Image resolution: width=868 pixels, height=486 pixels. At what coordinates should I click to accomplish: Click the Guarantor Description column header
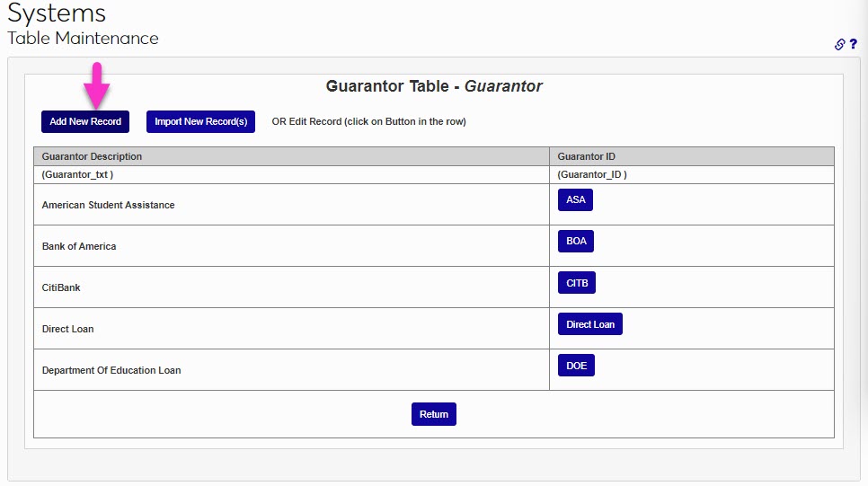[x=93, y=156]
